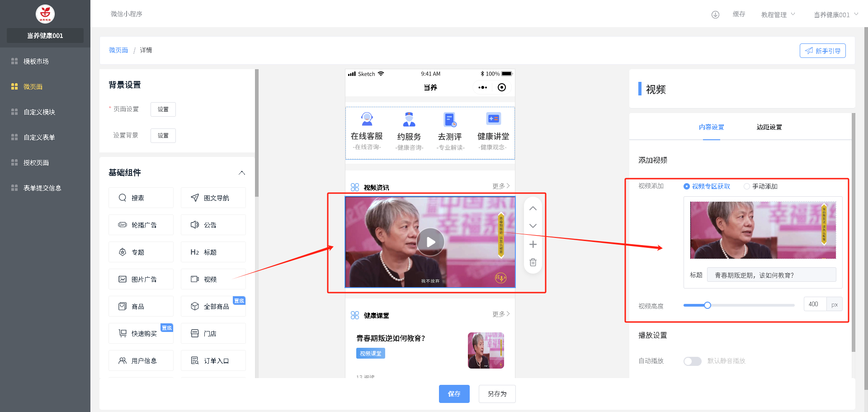Click the 新手引导 button
Viewport: 868px width, 412px height.
(822, 51)
